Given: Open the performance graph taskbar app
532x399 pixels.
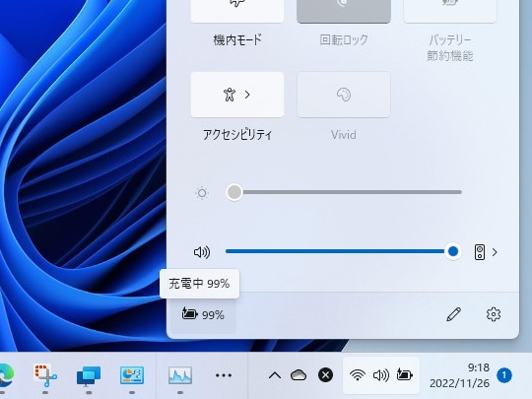Looking at the screenshot, I should pos(180,375).
